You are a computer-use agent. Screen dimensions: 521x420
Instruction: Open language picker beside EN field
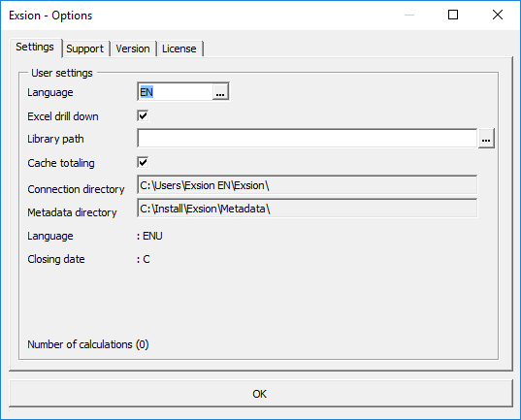pos(220,92)
